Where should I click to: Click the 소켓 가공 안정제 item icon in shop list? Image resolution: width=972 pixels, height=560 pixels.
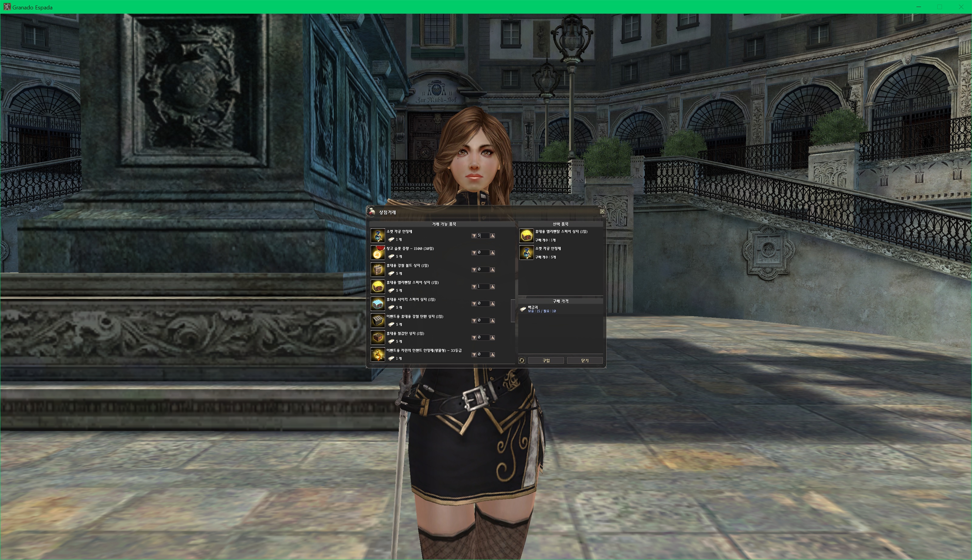[x=378, y=235]
